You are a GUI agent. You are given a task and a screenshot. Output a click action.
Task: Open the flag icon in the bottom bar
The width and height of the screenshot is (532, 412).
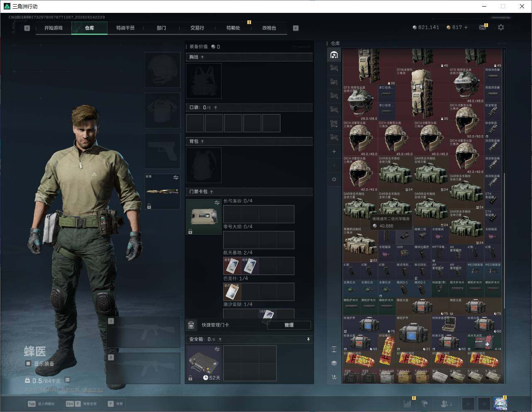point(425,403)
